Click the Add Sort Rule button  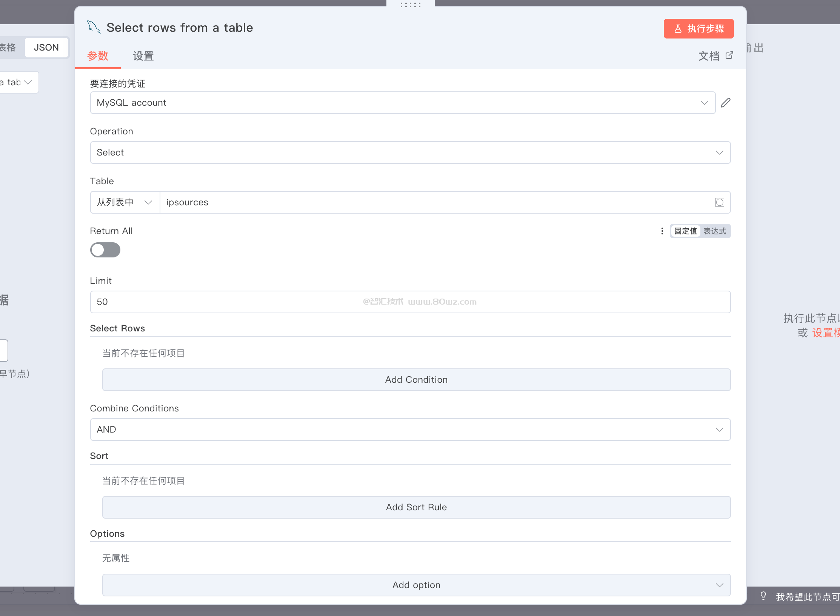tap(416, 507)
